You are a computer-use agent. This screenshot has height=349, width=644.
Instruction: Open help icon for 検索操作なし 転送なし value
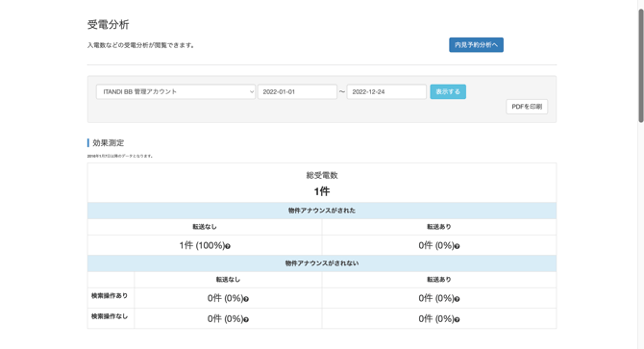coord(246,319)
